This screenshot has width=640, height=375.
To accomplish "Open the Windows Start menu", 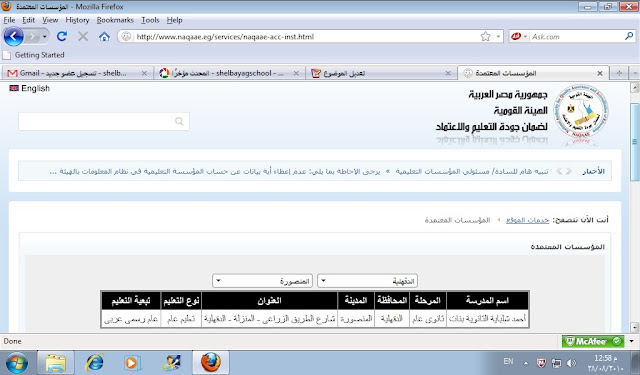I will (17, 363).
